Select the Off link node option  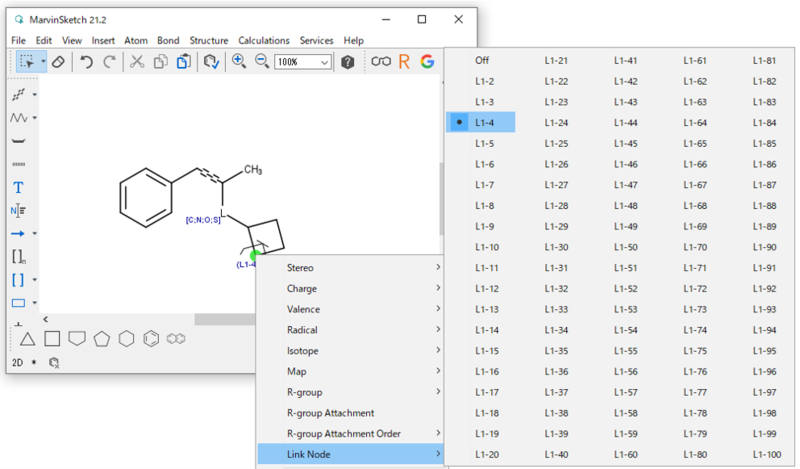click(x=482, y=60)
